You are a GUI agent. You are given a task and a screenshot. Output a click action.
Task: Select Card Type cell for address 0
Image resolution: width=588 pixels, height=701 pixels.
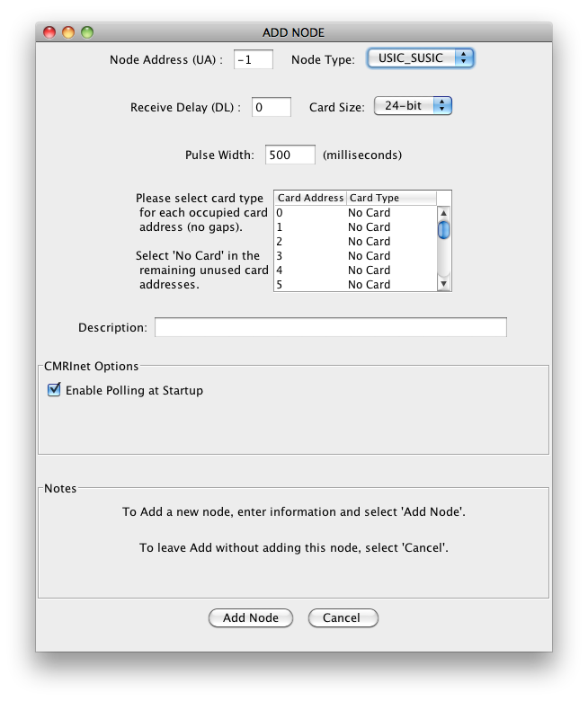click(x=390, y=213)
